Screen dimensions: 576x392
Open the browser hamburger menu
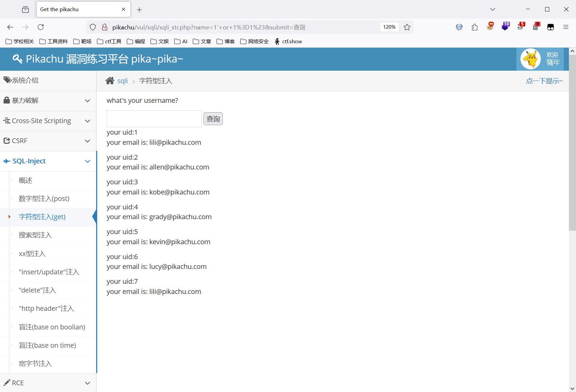coord(566,27)
